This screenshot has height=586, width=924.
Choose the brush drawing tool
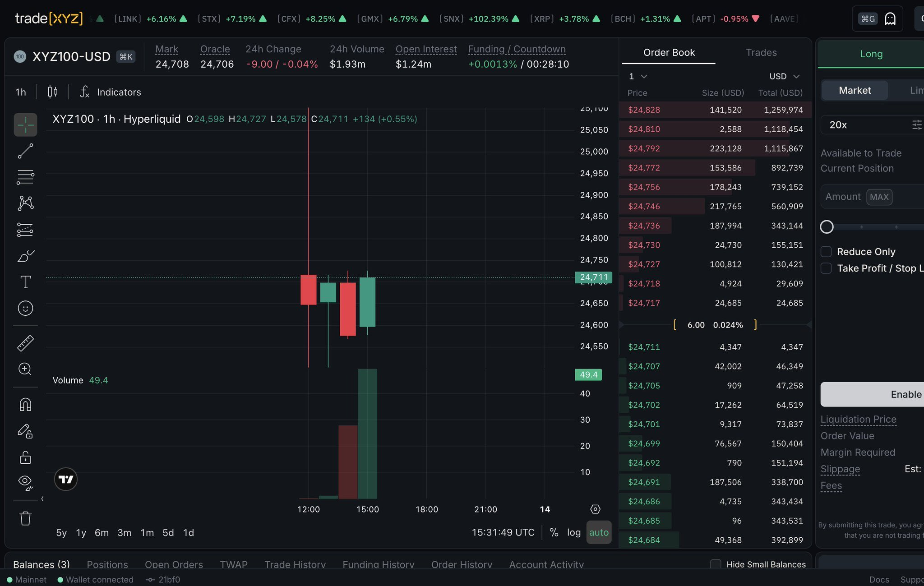pyautogui.click(x=25, y=256)
